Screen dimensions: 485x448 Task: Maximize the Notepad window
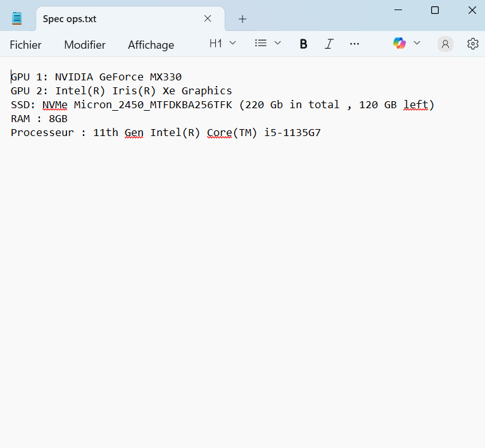click(435, 10)
